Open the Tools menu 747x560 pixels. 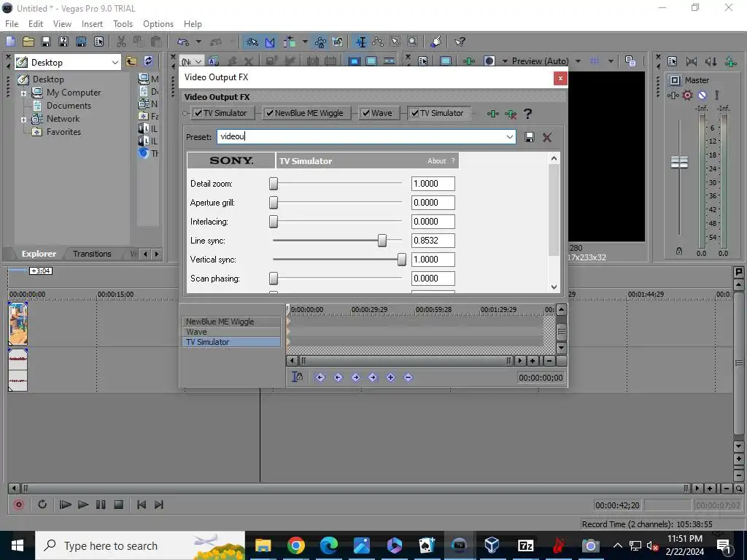pyautogui.click(x=123, y=24)
